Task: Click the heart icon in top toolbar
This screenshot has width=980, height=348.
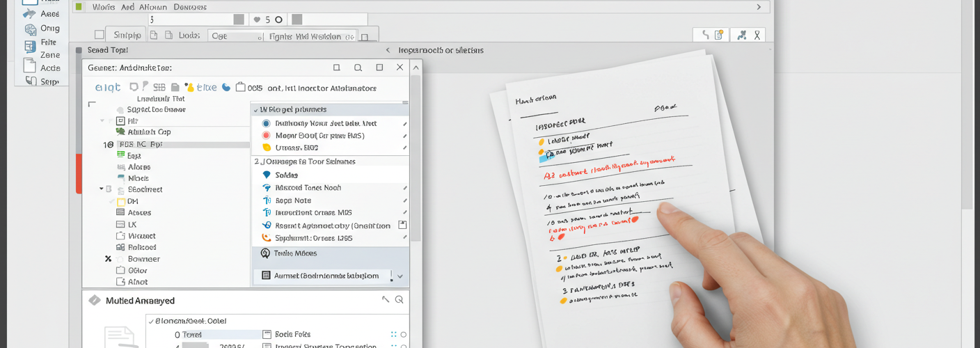Action: (257, 20)
